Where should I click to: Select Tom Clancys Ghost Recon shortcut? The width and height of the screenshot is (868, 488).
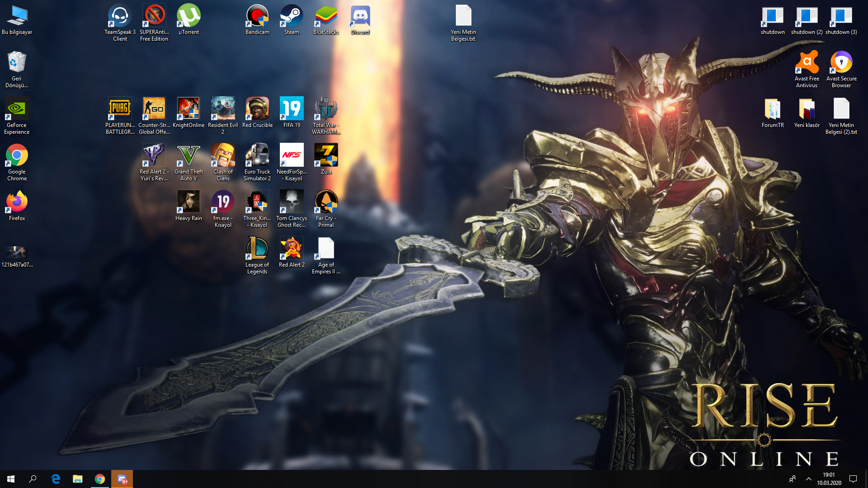pyautogui.click(x=292, y=209)
